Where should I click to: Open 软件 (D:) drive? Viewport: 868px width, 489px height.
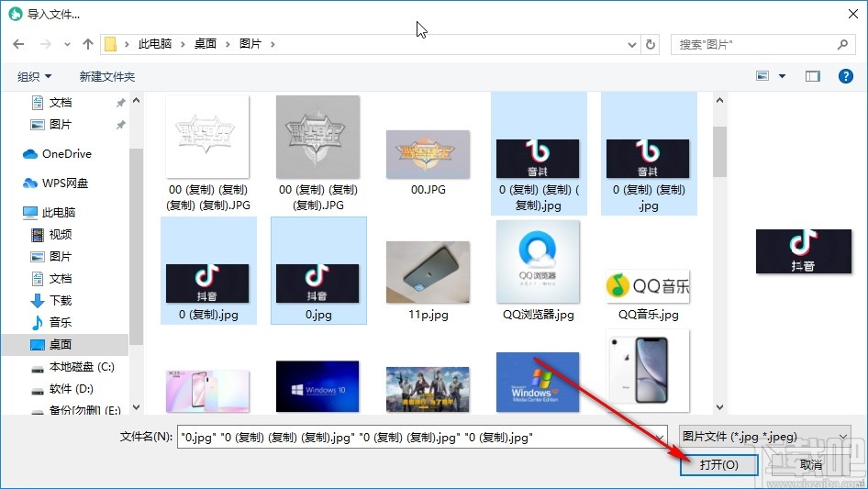click(61, 389)
